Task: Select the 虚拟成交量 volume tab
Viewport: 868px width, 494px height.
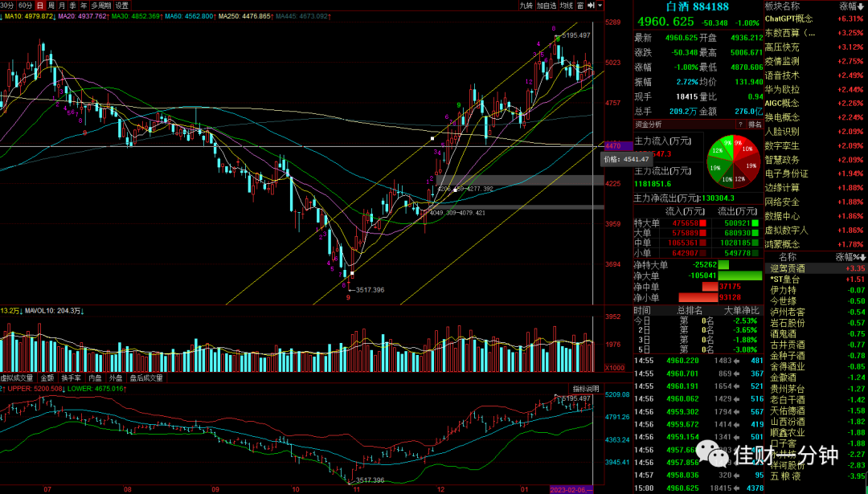Action: point(18,378)
